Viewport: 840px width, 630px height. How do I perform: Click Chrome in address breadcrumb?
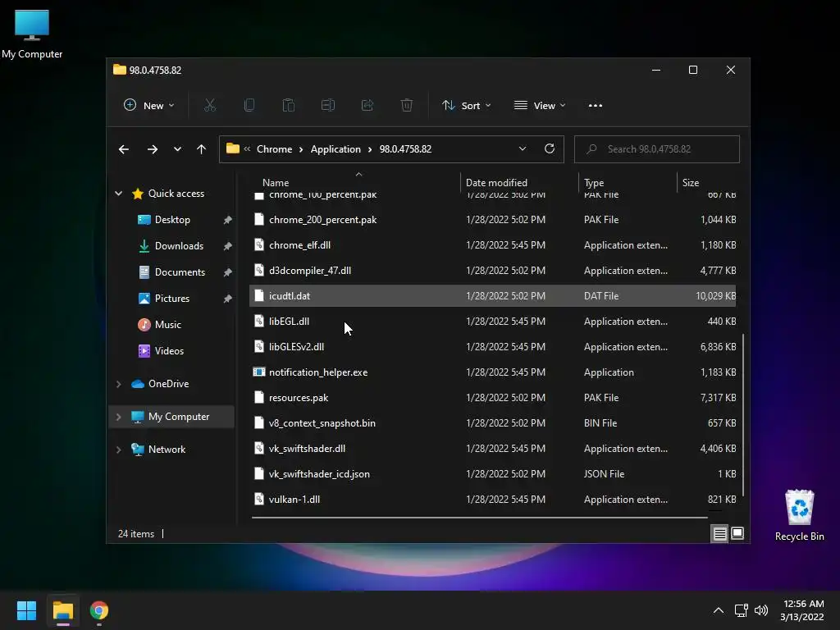click(274, 149)
